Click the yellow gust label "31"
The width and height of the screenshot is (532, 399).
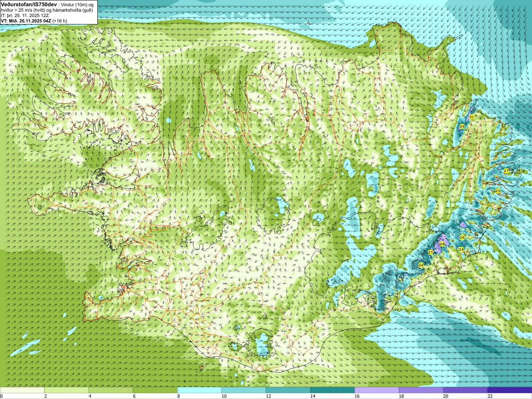point(472,117)
